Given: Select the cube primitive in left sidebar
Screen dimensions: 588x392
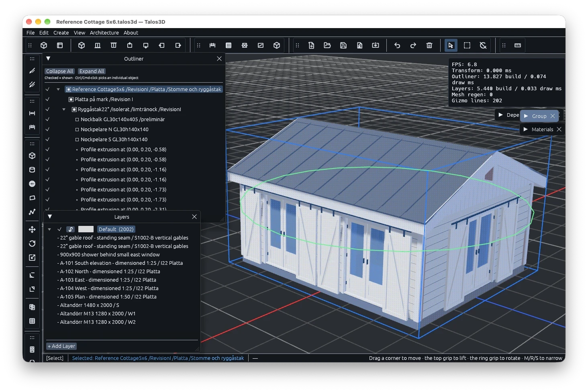Looking at the screenshot, I should pos(32,156).
